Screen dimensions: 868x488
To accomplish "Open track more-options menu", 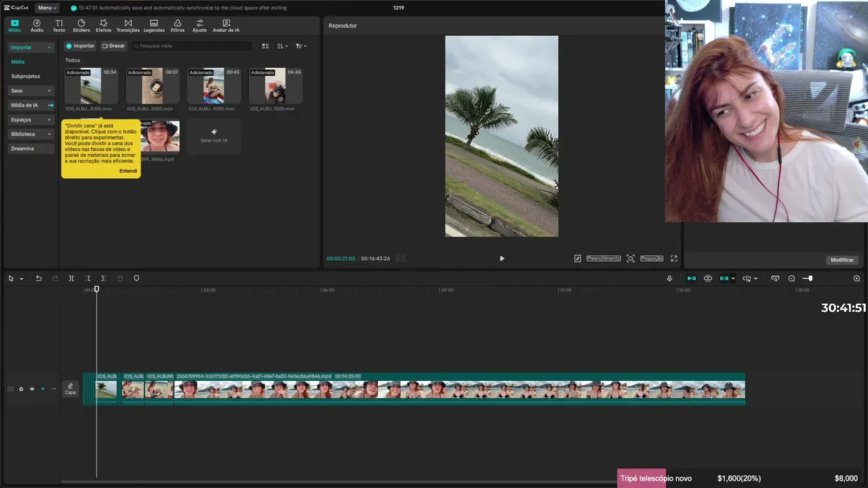I will point(54,389).
